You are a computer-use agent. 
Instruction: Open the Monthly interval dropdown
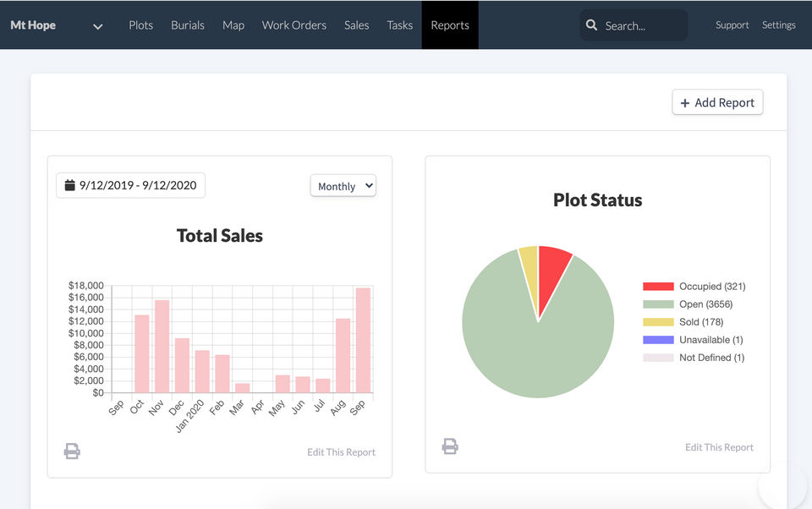point(343,185)
